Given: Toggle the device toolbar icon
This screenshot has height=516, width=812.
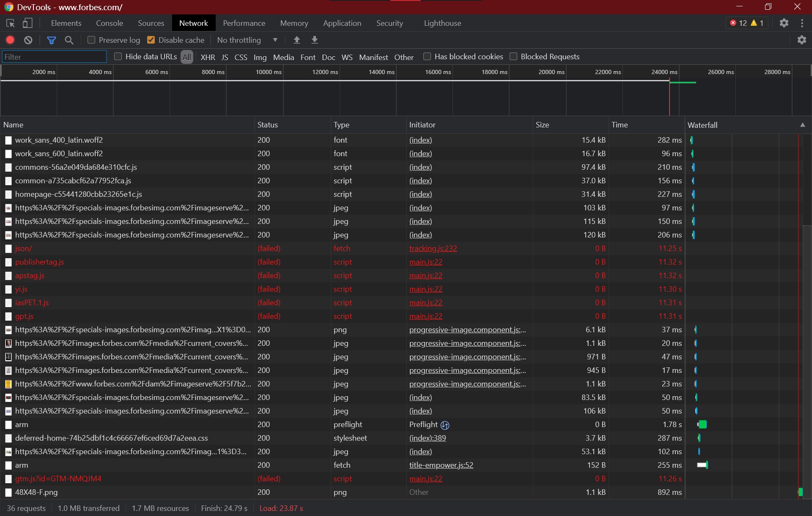Looking at the screenshot, I should coord(27,23).
